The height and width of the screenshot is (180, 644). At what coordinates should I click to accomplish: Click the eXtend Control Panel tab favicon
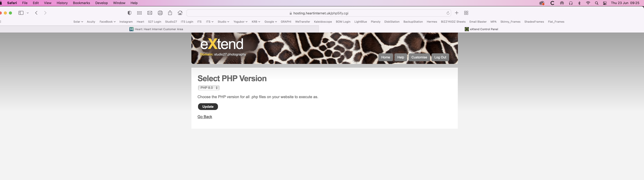point(467,29)
